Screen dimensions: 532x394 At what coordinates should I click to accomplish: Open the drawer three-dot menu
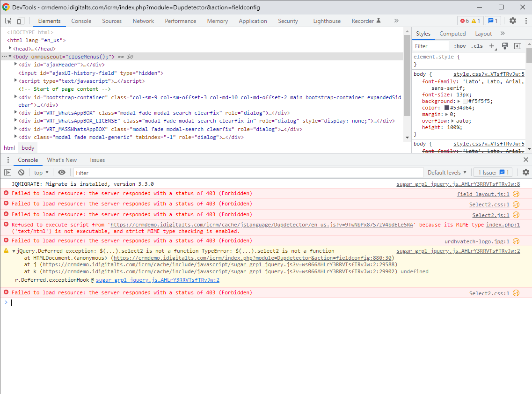point(8,160)
